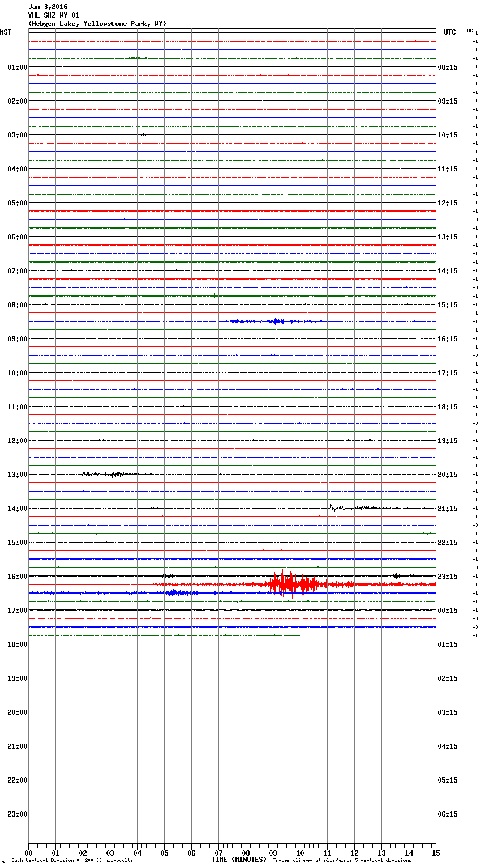
Task: Click the 10 minute tick label on x-axis
Action: [300, 853]
